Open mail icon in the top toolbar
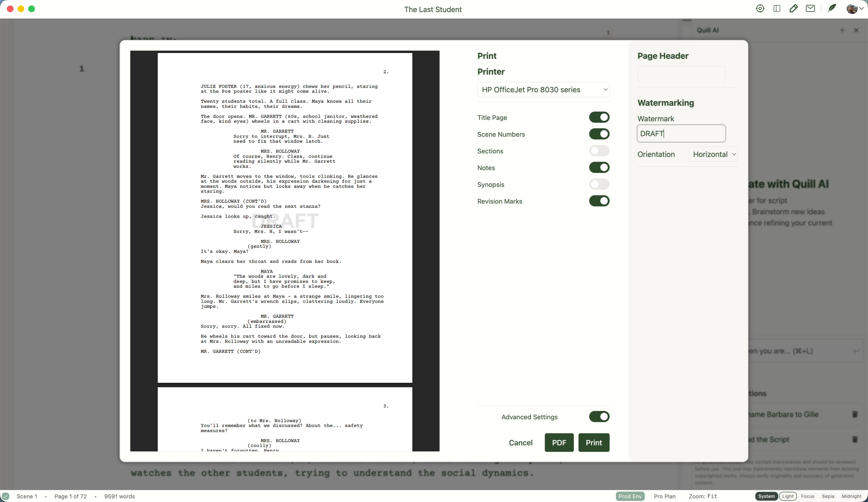 tap(810, 9)
